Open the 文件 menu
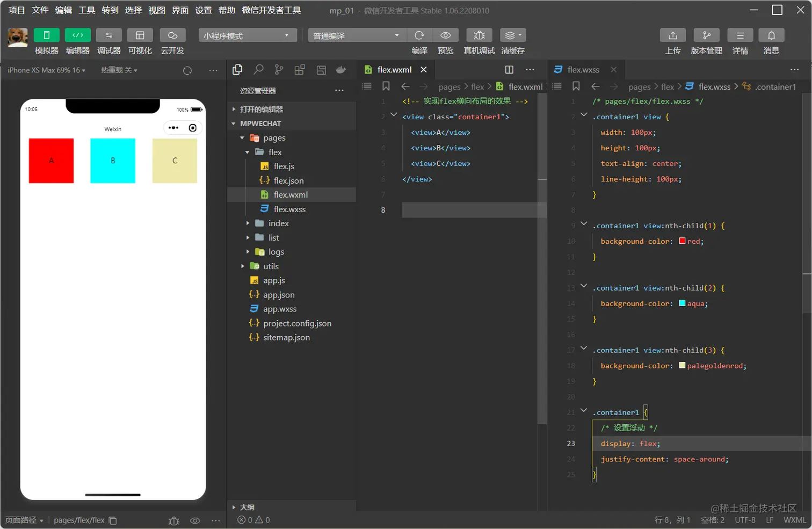 [40, 10]
